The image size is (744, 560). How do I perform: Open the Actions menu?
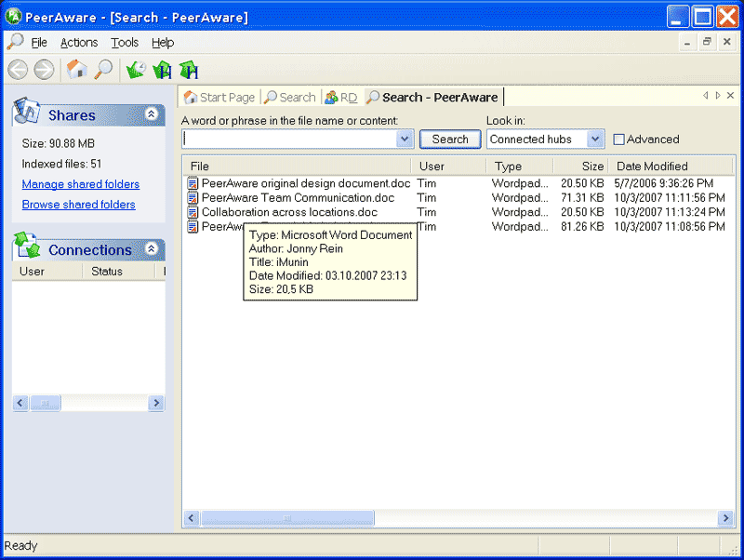pos(79,43)
